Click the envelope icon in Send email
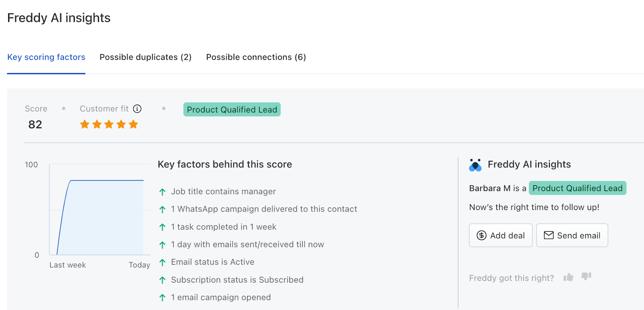Image resolution: width=644 pixels, height=310 pixels. point(549,235)
